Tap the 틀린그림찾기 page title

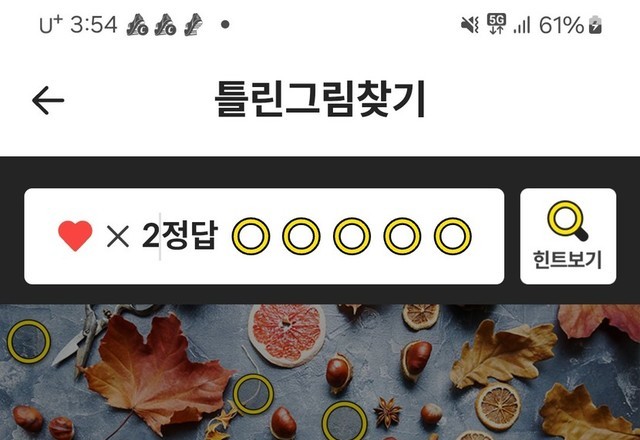pos(320,99)
